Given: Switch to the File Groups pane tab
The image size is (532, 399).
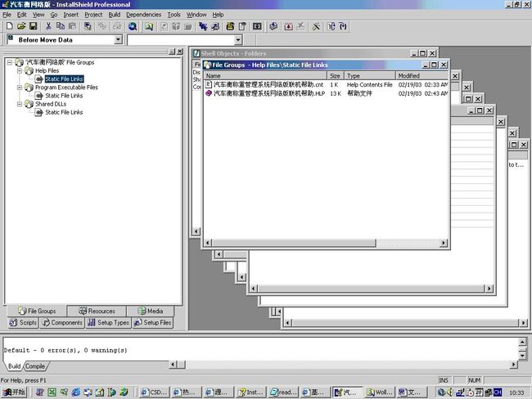Looking at the screenshot, I should click(37, 311).
